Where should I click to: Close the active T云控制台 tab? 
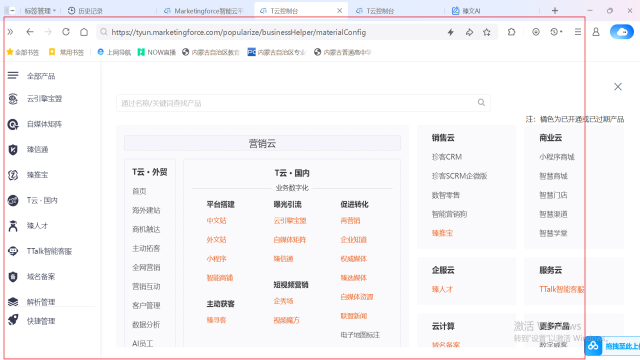(339, 11)
